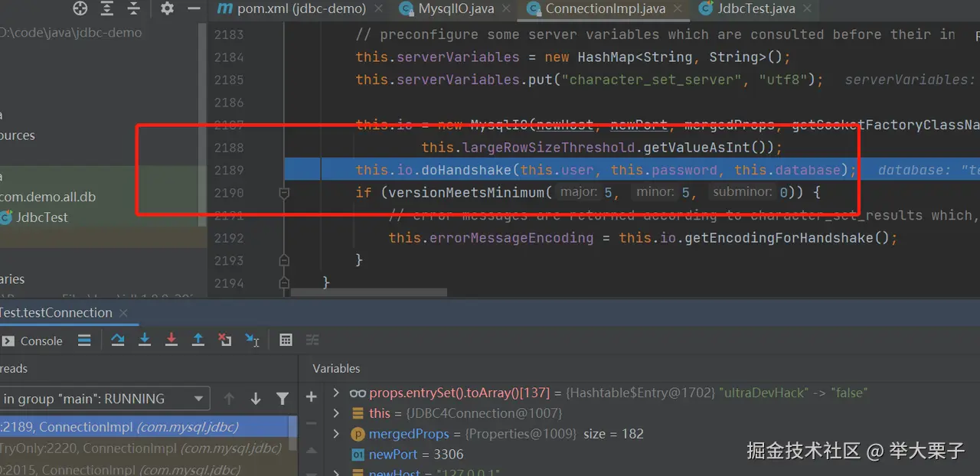The image size is (980, 476).
Task: Add a new watch with plus icon
Action: click(311, 396)
